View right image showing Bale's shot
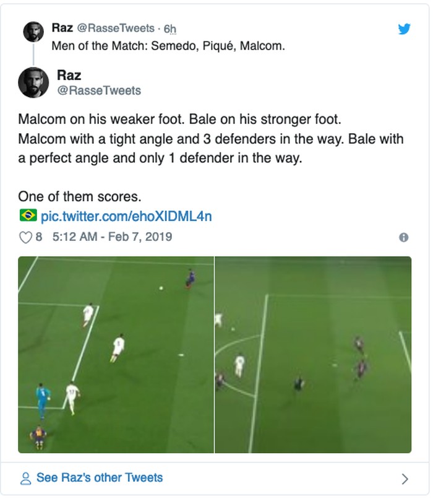 tap(313, 355)
